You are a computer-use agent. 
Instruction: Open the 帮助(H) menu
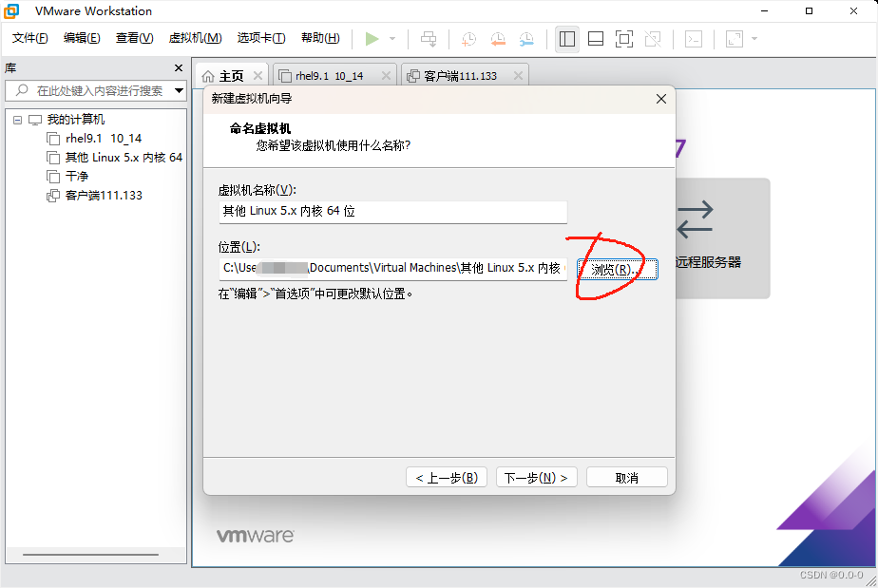pyautogui.click(x=320, y=38)
